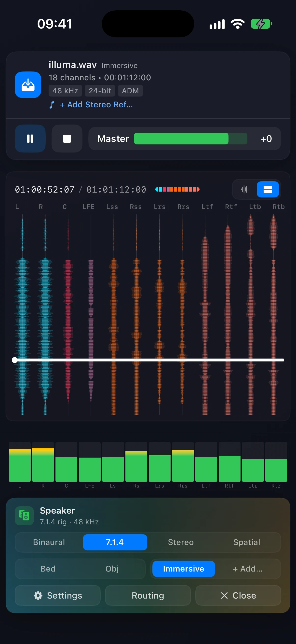The image size is (296, 644).
Task: Close the speaker panel
Action: (238, 595)
